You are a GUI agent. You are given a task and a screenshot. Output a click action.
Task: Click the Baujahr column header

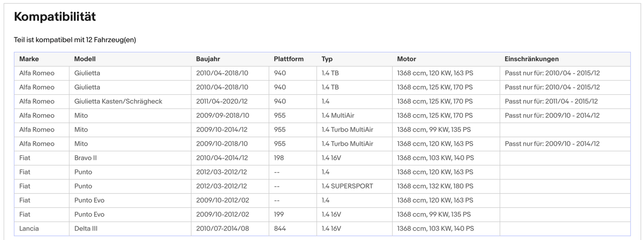208,59
